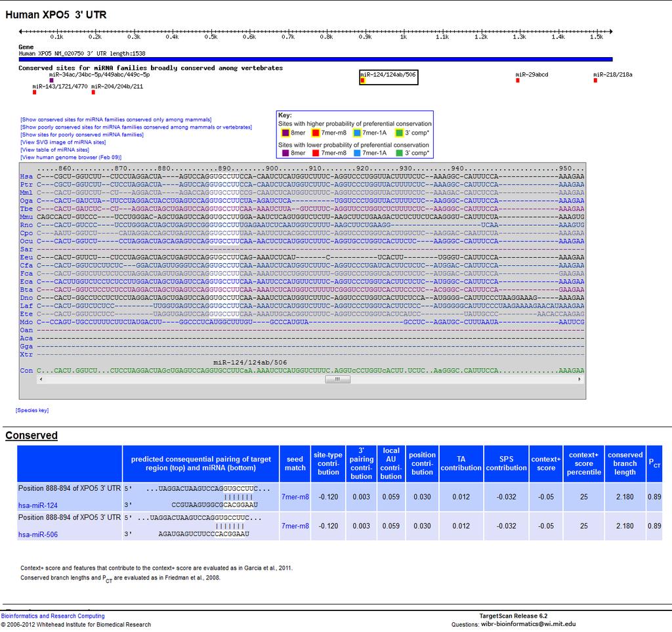This screenshot has width=672, height=632.
Task: Click the "site-type contribution" column header
Action: 328,463
